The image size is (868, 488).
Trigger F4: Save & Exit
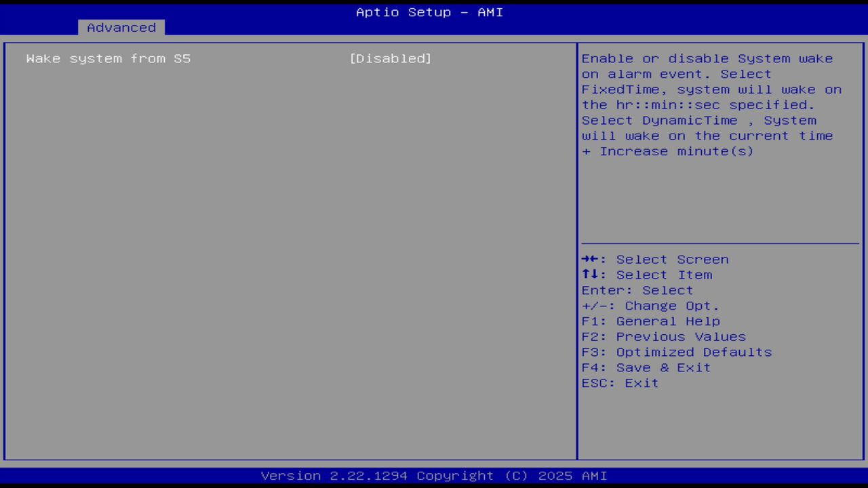[x=646, y=367]
